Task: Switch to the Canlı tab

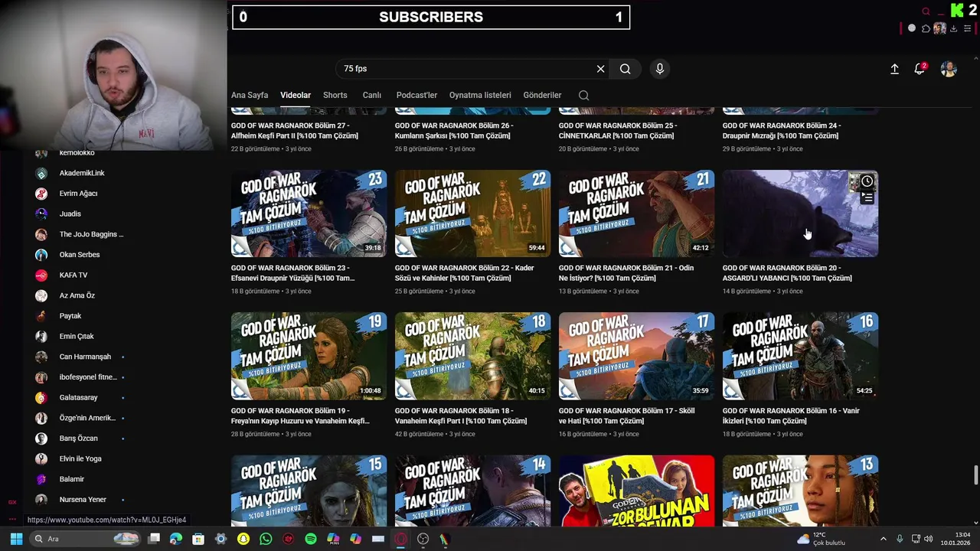Action: click(372, 96)
